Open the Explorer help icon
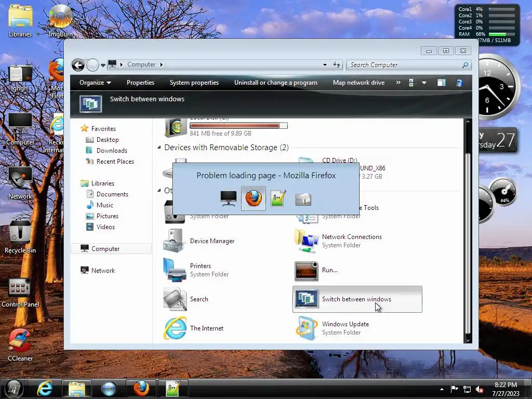The height and width of the screenshot is (399, 532). click(x=459, y=83)
